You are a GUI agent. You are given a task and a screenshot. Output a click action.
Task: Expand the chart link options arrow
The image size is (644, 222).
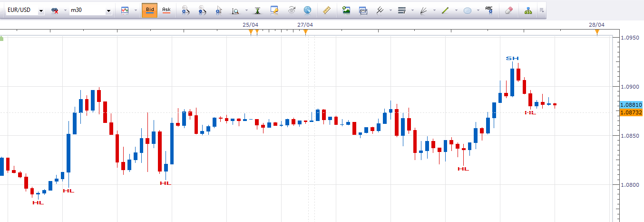[64, 10]
